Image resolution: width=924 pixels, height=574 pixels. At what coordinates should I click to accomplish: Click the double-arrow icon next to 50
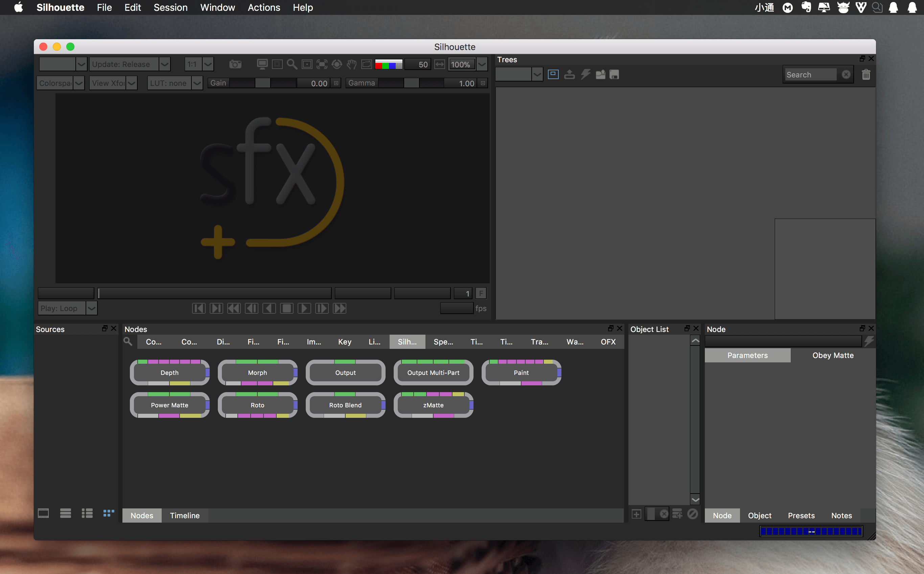[439, 64]
